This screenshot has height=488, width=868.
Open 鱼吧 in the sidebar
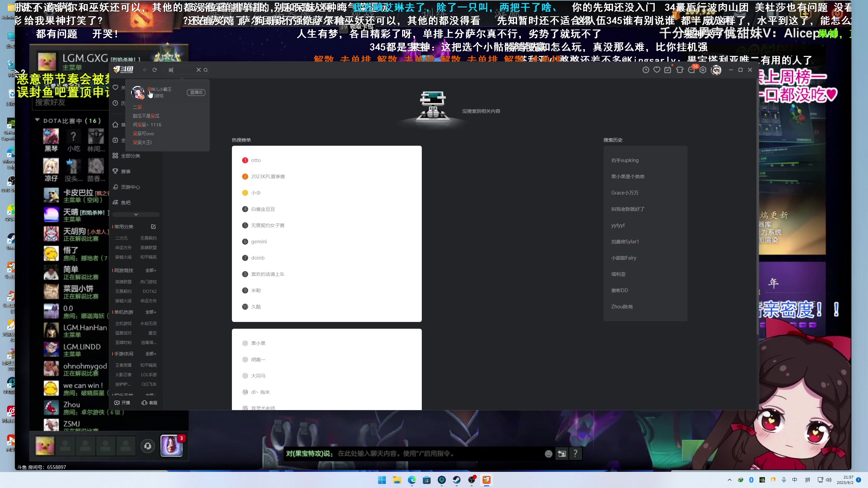coord(126,203)
